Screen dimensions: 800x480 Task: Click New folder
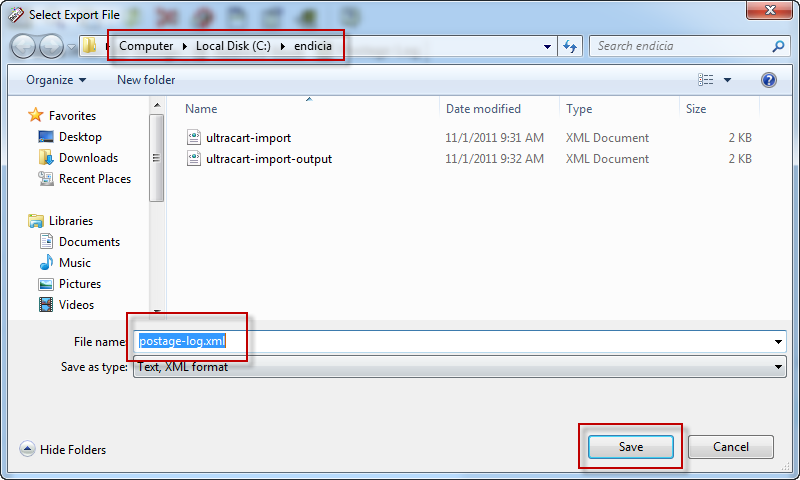click(146, 80)
